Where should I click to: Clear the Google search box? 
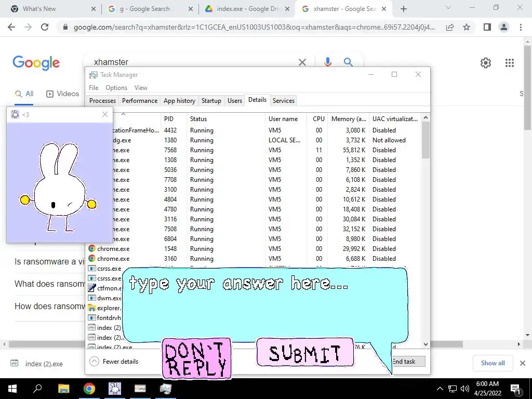[x=302, y=62]
